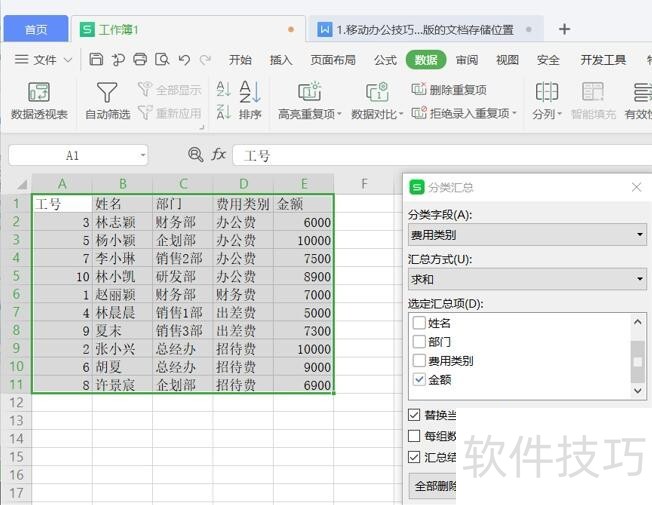Sort ascending with the A-Z icon
This screenshot has height=505, width=652.
click(223, 89)
